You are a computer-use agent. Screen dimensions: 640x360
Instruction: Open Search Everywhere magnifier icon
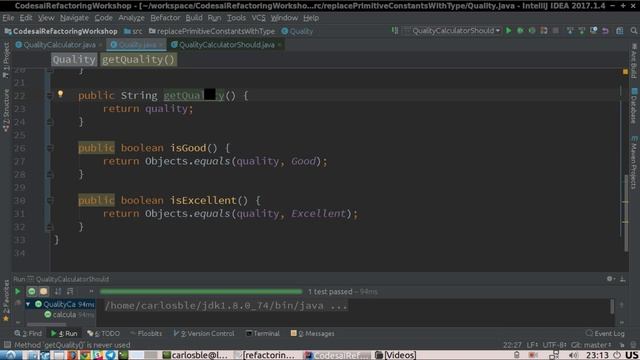633,31
